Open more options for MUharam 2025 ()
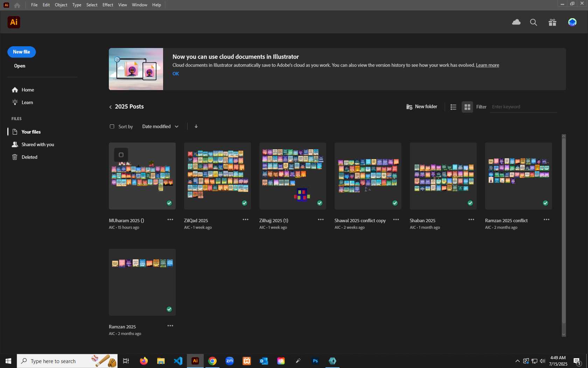Screen dimensions: 588x368 point(170,220)
